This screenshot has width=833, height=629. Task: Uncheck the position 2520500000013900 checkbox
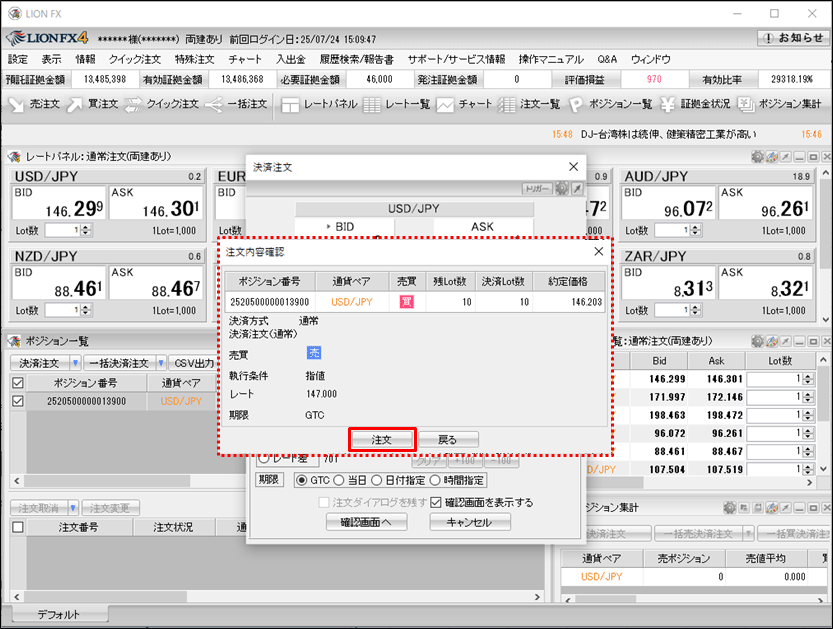pyautogui.click(x=17, y=401)
